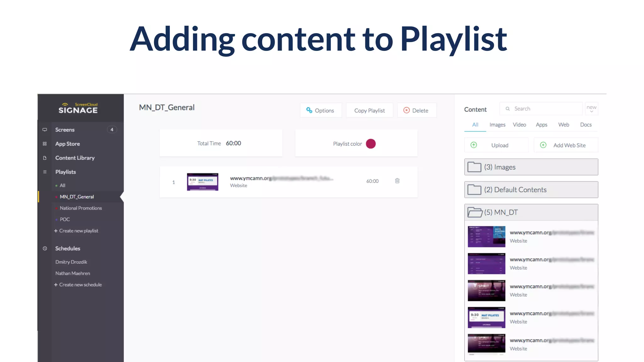Viewport: 644px width, 362px height.
Task: Click Create new playlist
Action: pyautogui.click(x=76, y=231)
